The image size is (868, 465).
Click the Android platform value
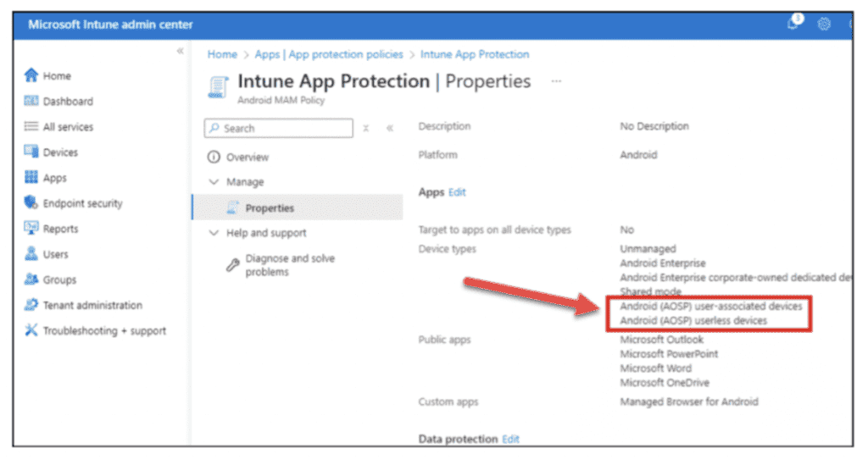(638, 155)
